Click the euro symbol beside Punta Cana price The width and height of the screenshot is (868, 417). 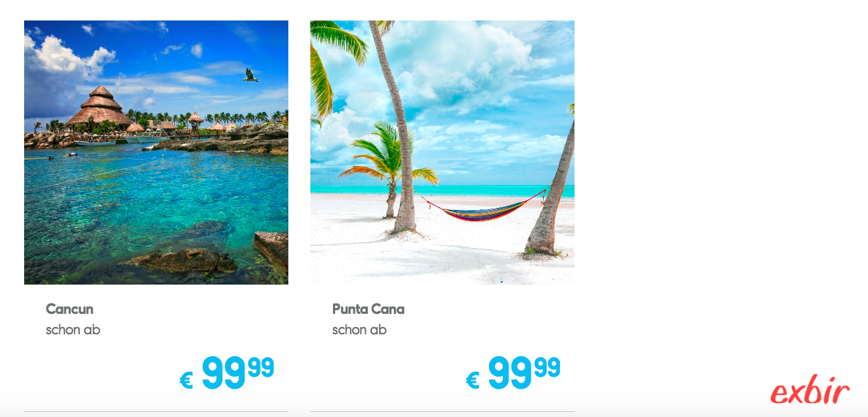473,380
